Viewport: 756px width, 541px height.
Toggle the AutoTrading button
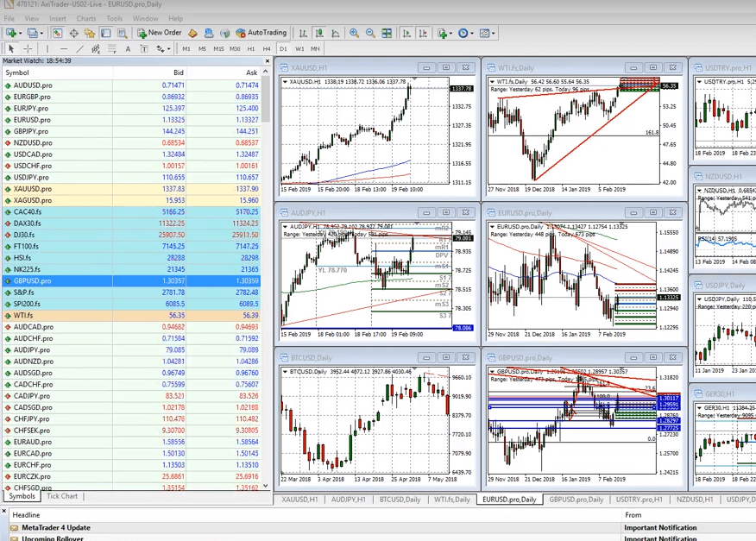pyautogui.click(x=261, y=33)
